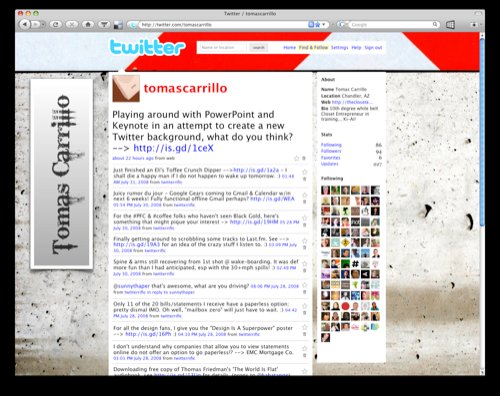Delete the paperless bills tweet
This screenshot has height=396, width=500.
point(304,313)
